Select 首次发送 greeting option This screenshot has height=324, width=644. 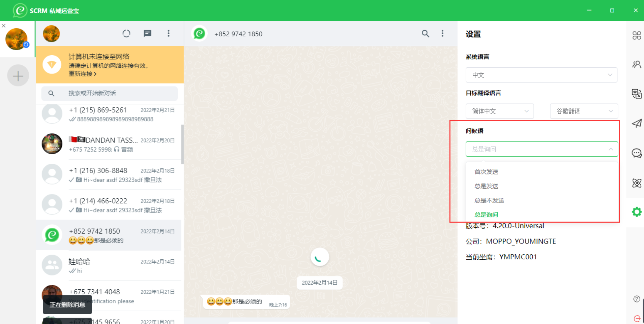[x=487, y=172]
